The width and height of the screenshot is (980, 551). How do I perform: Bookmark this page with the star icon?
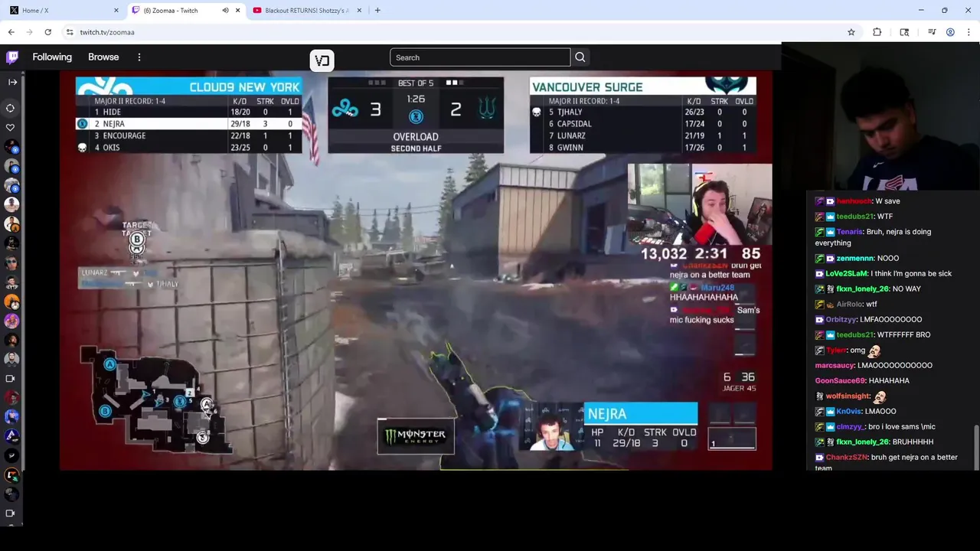[x=851, y=32]
